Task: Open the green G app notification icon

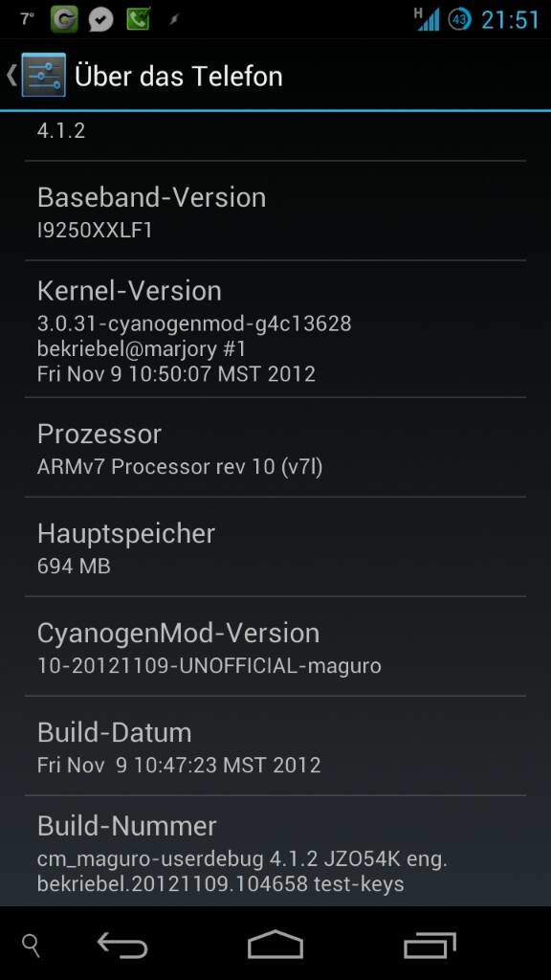Action: pyautogui.click(x=64, y=19)
